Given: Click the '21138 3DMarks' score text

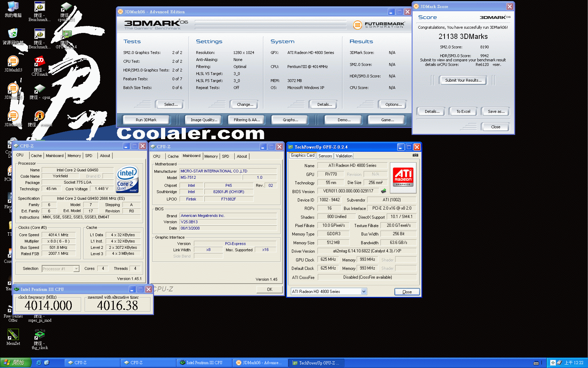Looking at the screenshot, I should (463, 36).
